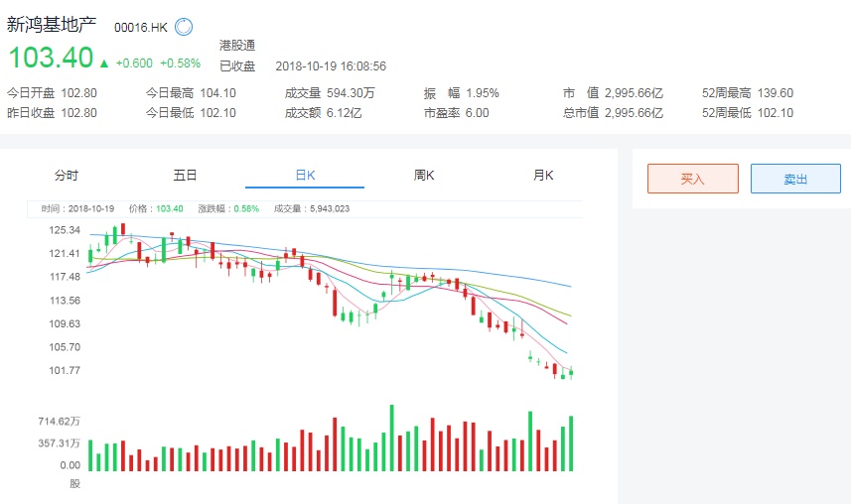Click the 125.34 price axis label
The image size is (851, 504).
[65, 230]
